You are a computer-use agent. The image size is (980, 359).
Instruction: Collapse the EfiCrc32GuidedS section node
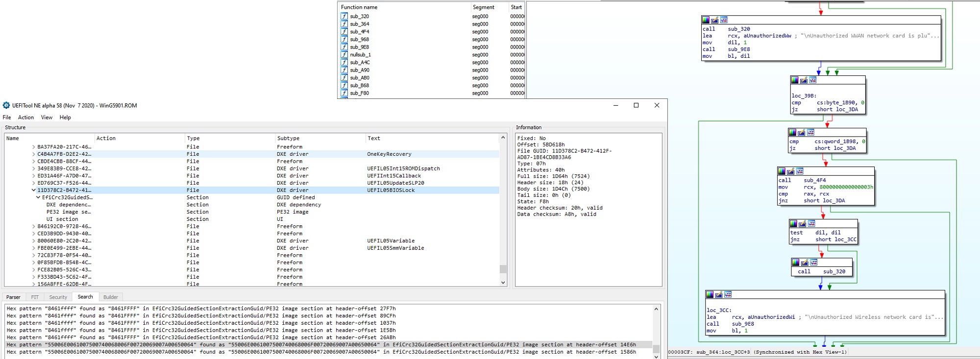(x=38, y=197)
